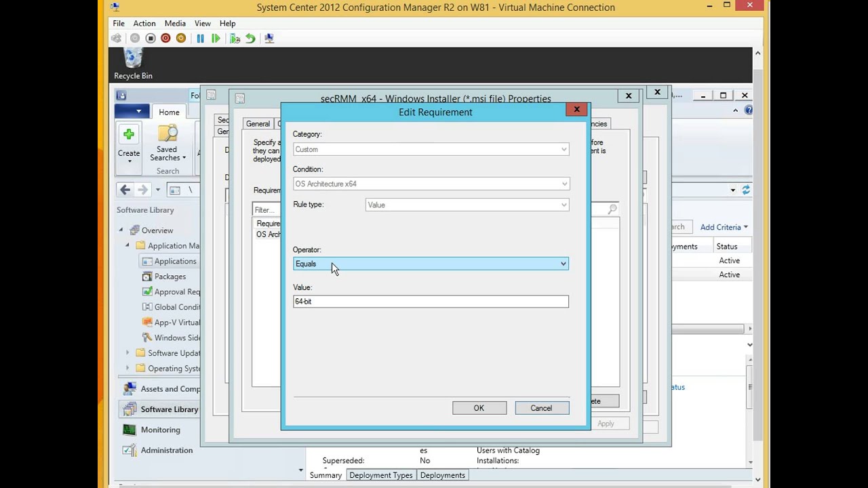Open the Software Library workspace

pyautogui.click(x=160, y=409)
